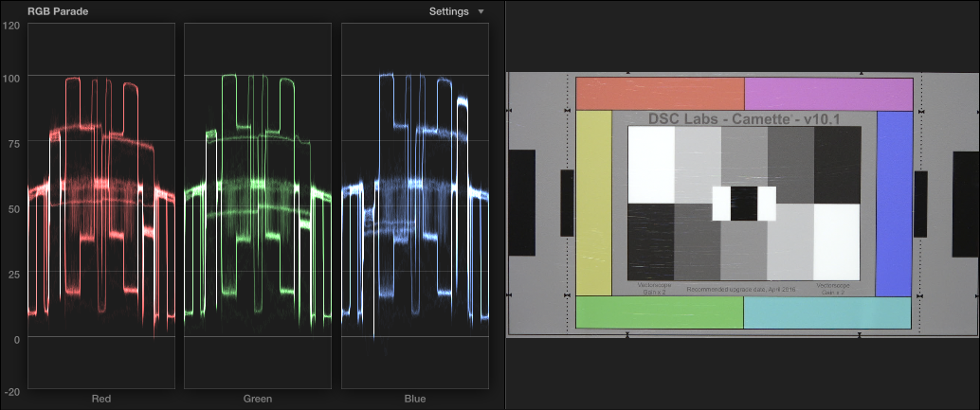980x410 pixels.
Task: Click the Blue label under the parade
Action: [414, 399]
